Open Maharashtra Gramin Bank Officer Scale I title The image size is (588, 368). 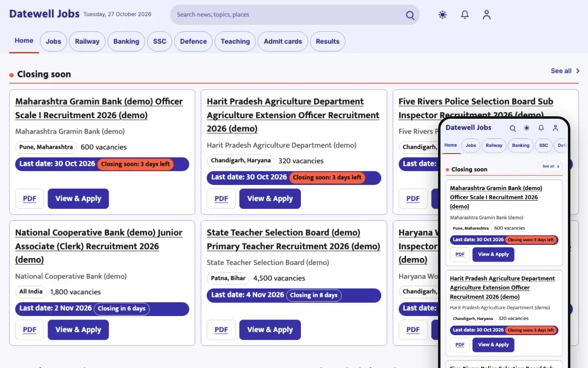click(99, 108)
